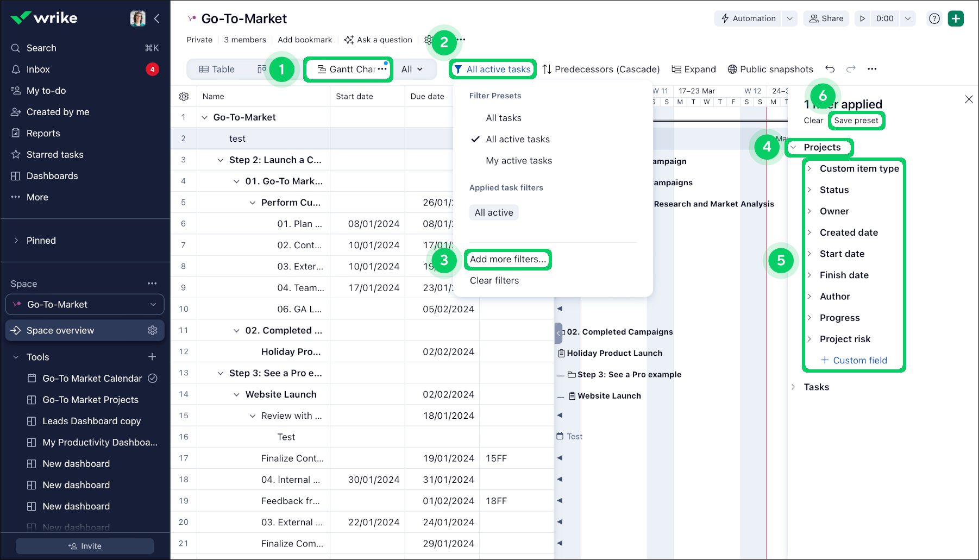Open Inbox in the sidebar
Image resolution: width=979 pixels, height=560 pixels.
click(38, 70)
